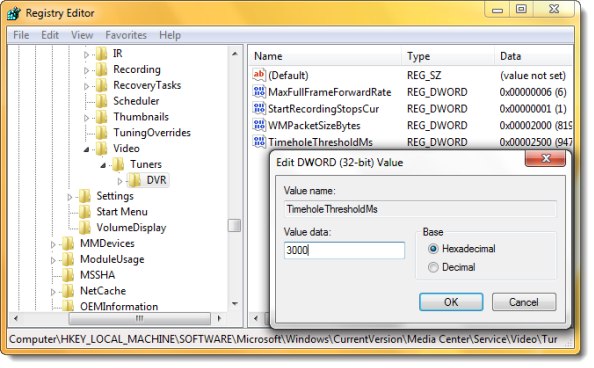This screenshot has width=594, height=368.
Task: Expand the Settings tree node
Action: pyautogui.click(x=70, y=197)
